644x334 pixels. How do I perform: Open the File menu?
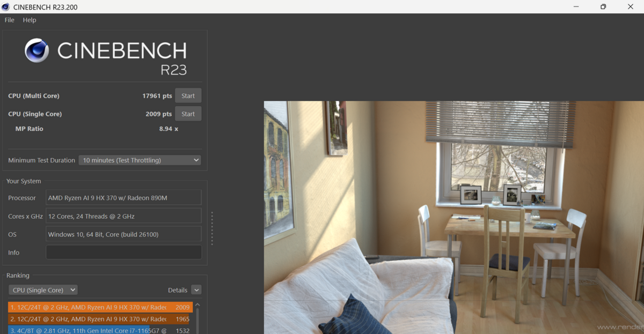10,20
